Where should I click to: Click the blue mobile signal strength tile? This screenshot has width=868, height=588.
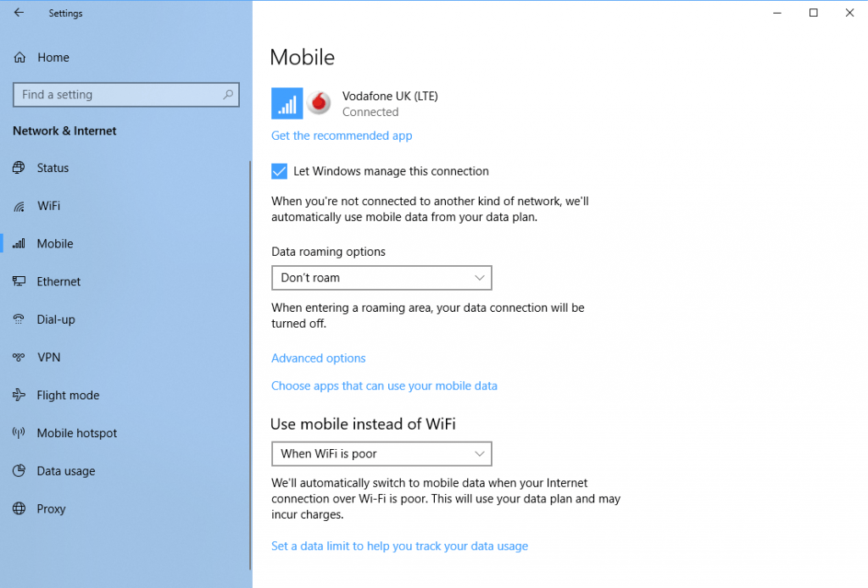pos(287,103)
